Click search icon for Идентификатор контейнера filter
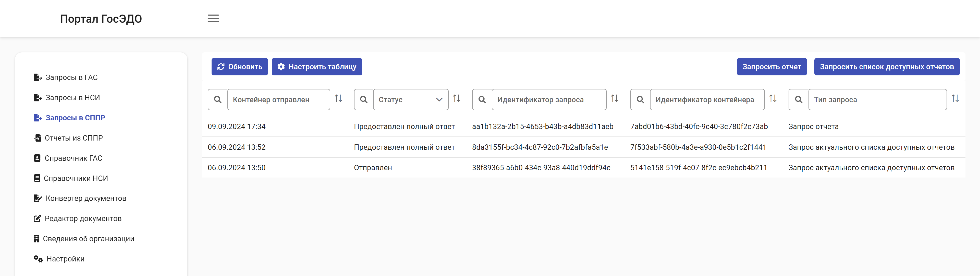This screenshot has width=980, height=276. (640, 99)
